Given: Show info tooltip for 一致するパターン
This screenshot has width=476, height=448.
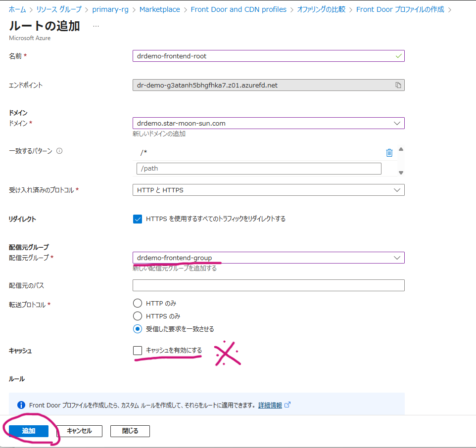Looking at the screenshot, I should [59, 151].
